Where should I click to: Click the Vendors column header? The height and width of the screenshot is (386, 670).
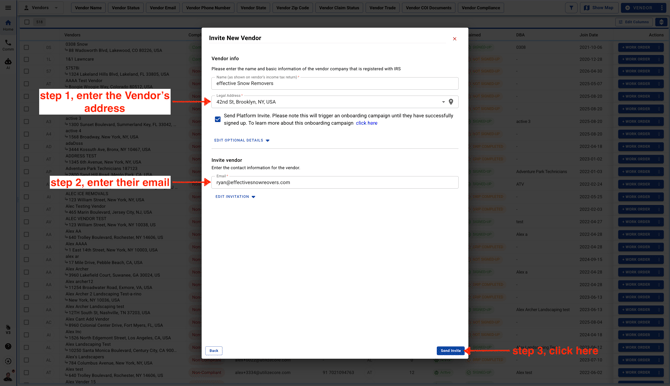(72, 35)
